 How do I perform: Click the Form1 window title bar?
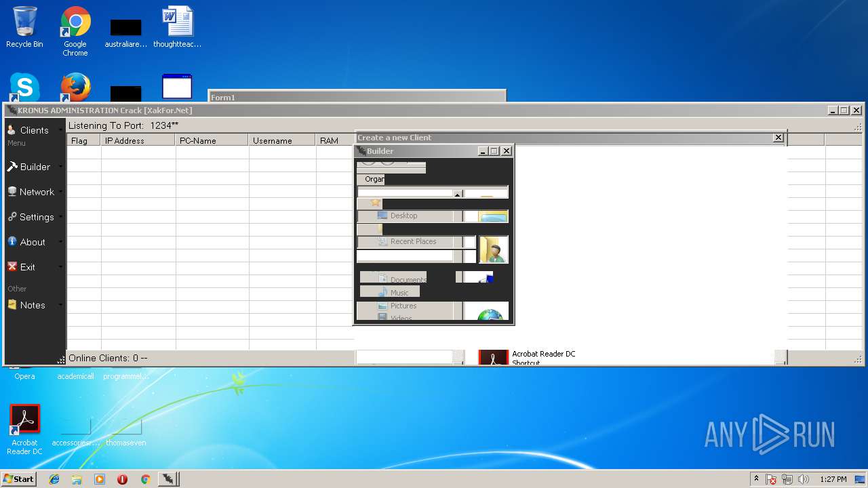click(x=357, y=96)
